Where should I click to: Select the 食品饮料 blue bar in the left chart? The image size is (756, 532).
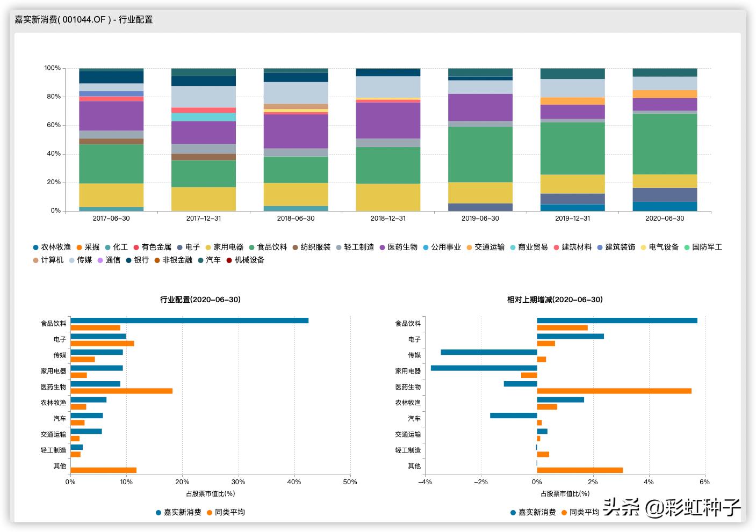[188, 320]
